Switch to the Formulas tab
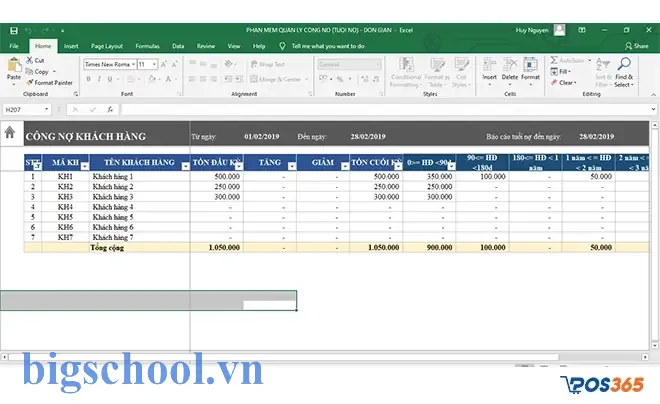This screenshot has width=660, height=404. tap(147, 46)
